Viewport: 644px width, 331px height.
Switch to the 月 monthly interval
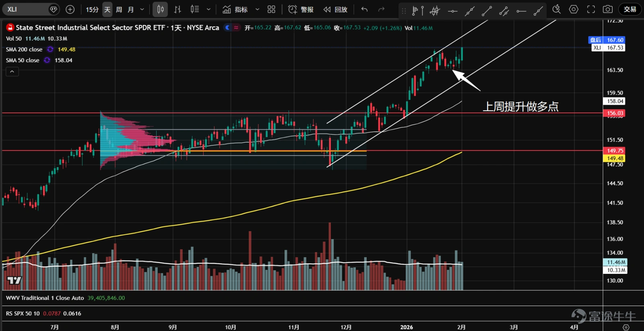click(131, 9)
